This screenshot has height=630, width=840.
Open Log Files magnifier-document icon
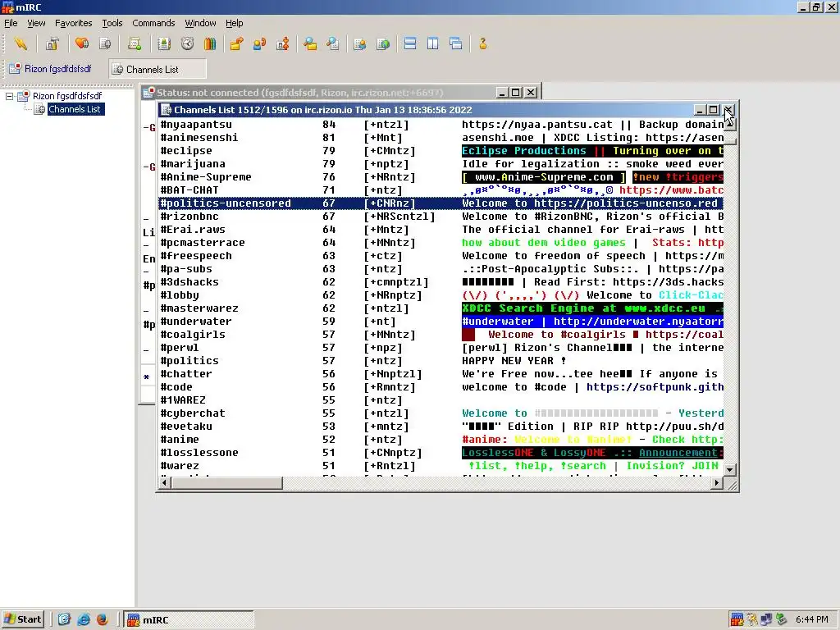point(333,44)
